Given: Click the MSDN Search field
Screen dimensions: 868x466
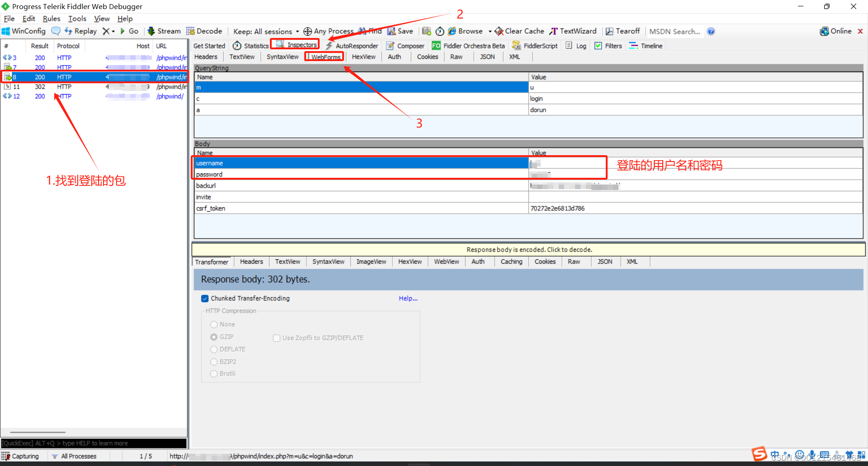Looking at the screenshot, I should [675, 31].
